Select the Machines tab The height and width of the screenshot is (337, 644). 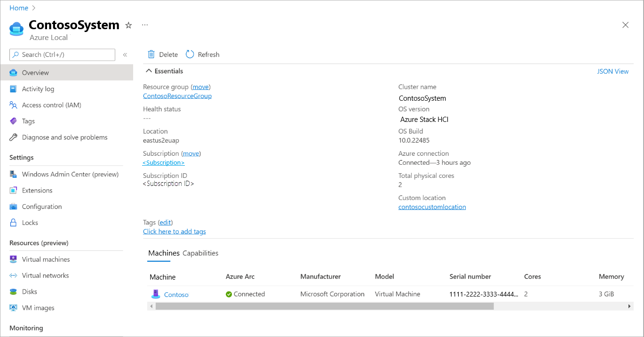click(x=164, y=253)
